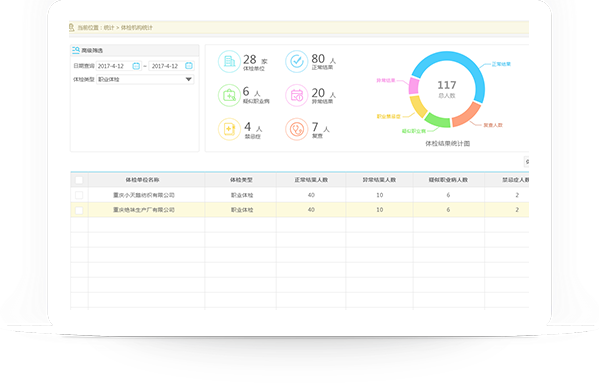Check the select-all checkbox in table header
Viewport: 599px width, 383px height.
[x=79, y=180]
